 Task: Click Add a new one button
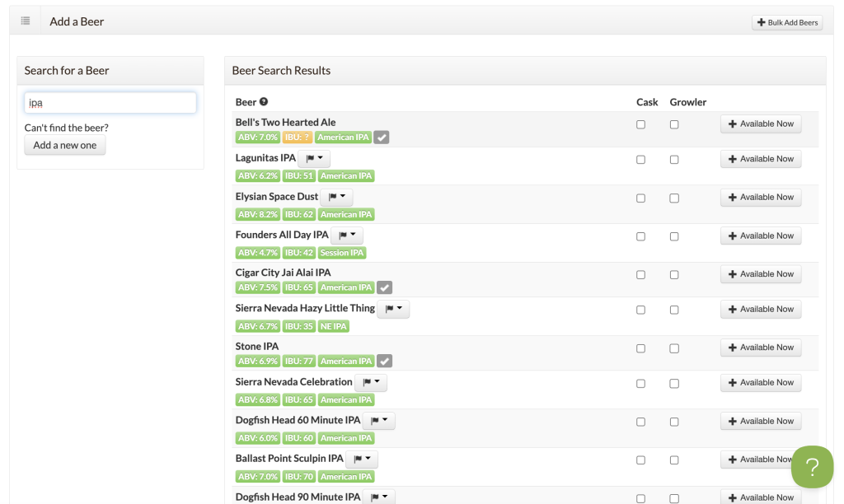pyautogui.click(x=65, y=145)
